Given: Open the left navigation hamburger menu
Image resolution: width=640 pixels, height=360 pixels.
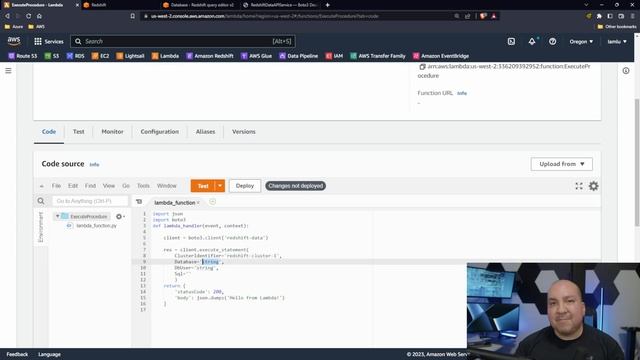Looking at the screenshot, I should tap(8, 71).
